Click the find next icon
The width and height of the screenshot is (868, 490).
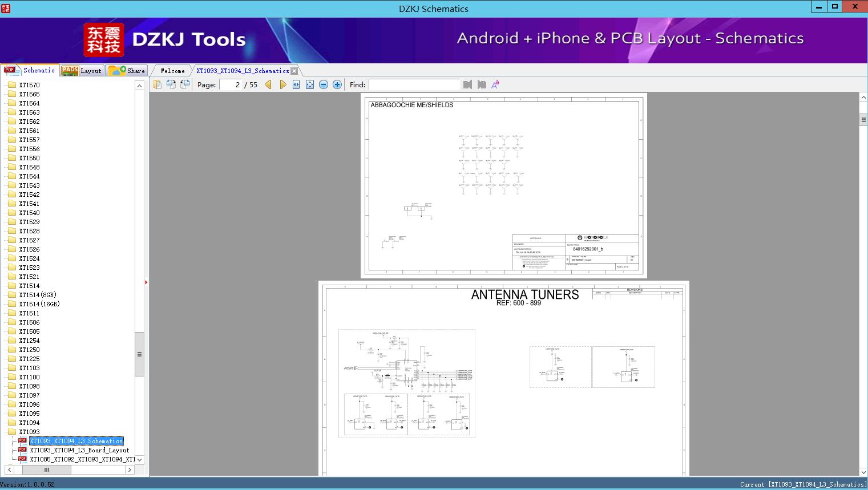tap(482, 84)
